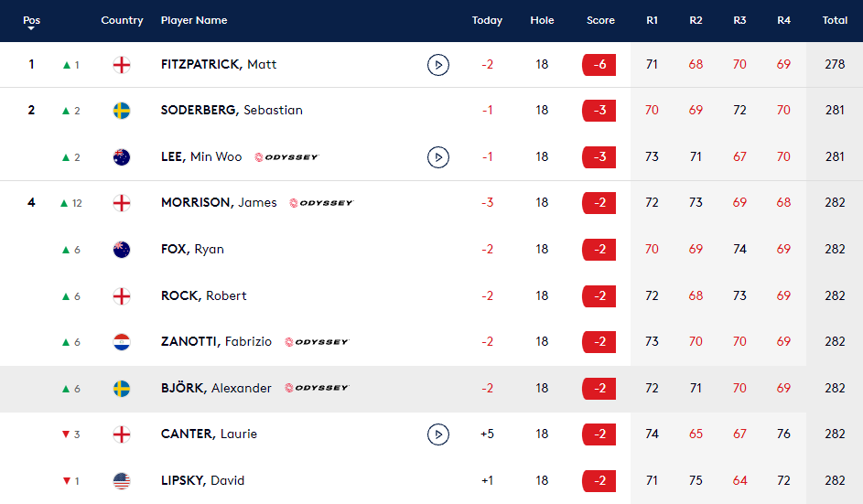Click the Australian flag beside Min Woo Lee
Screen dimensions: 863x504
tap(121, 157)
